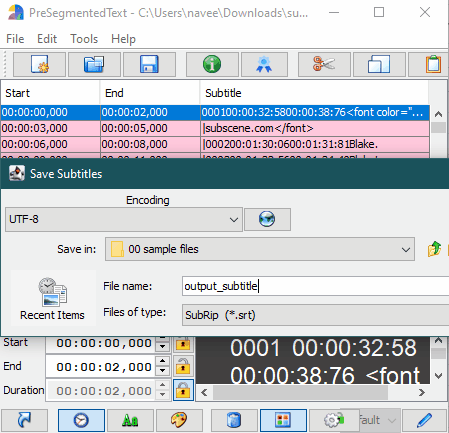Open the green information toolbar icon
The width and height of the screenshot is (449, 433).
(212, 64)
